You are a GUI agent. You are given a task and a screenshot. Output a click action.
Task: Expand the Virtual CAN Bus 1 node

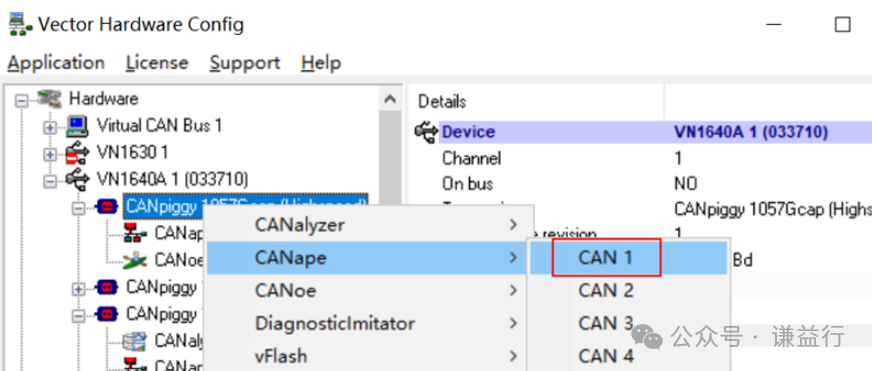(50, 127)
